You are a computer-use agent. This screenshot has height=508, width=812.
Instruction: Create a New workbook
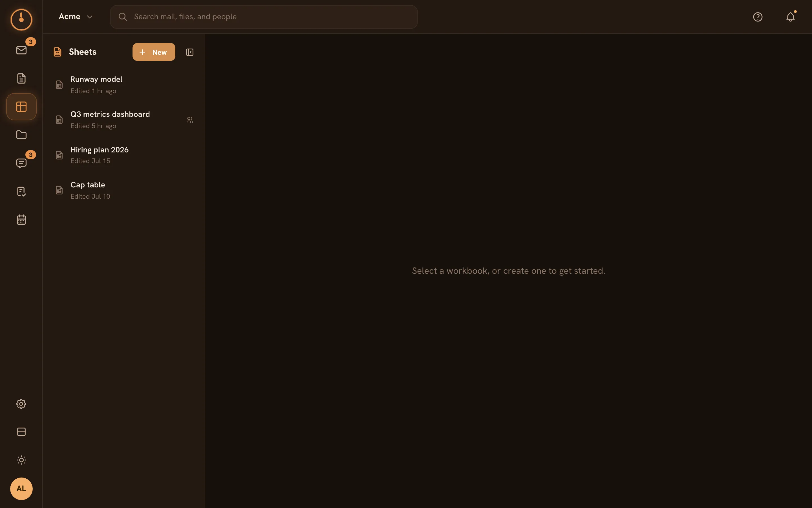[x=154, y=52]
